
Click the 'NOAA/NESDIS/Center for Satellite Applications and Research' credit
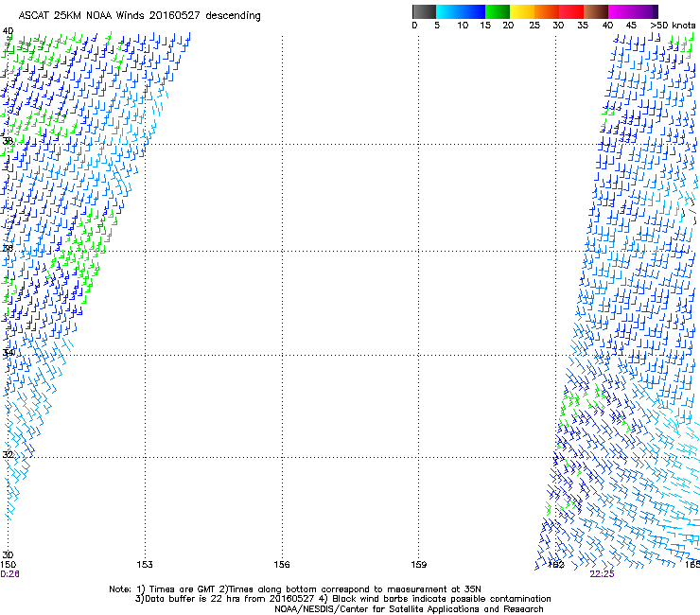409,609
